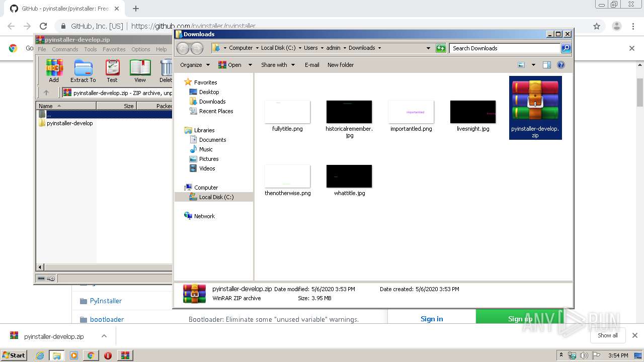Select thenotherwise.png thumbnail
Viewport: 644px width, 362px height.
tap(287, 176)
